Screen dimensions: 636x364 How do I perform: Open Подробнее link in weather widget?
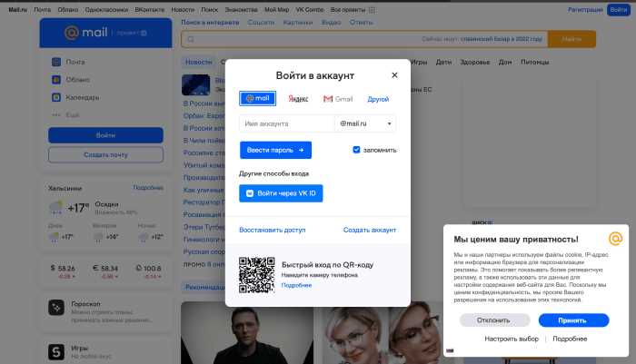[x=148, y=188]
